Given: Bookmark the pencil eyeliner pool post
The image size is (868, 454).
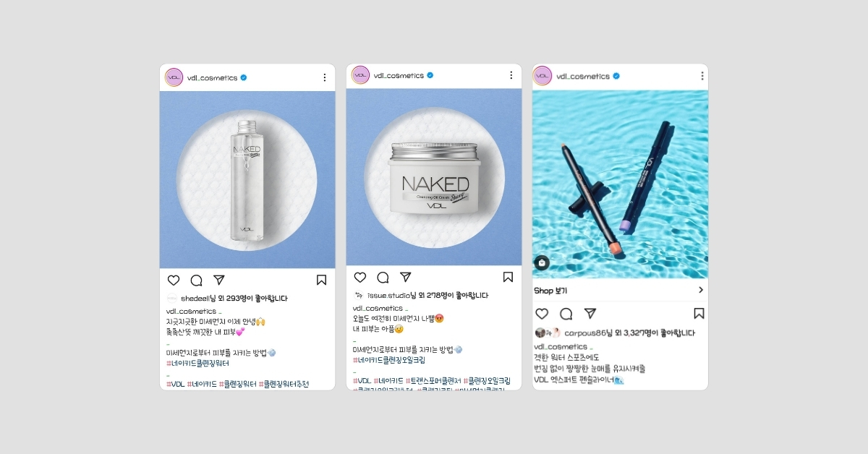Looking at the screenshot, I should [699, 314].
